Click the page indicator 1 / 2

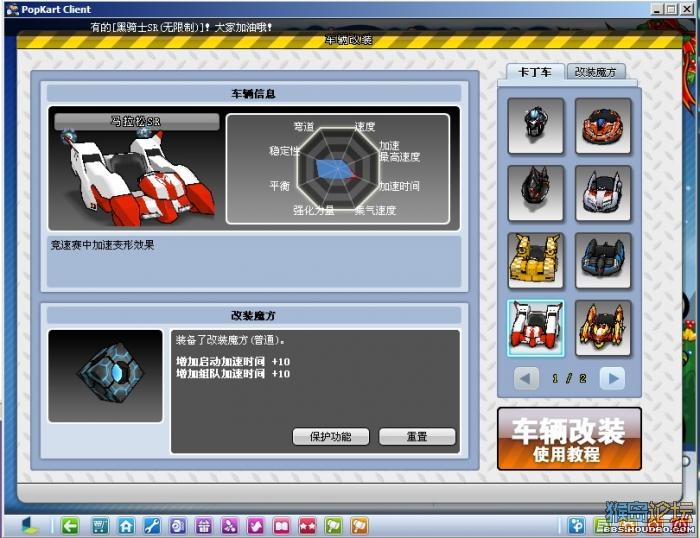pyautogui.click(x=569, y=379)
